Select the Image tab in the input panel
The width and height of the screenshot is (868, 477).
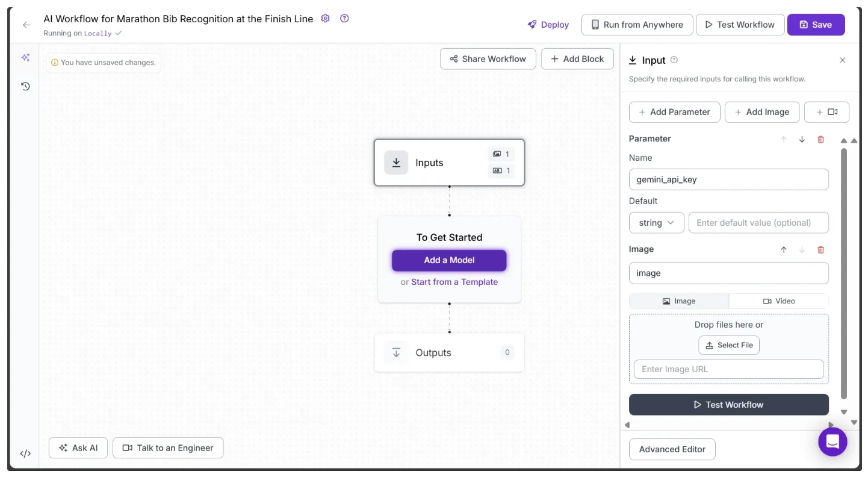pyautogui.click(x=679, y=301)
